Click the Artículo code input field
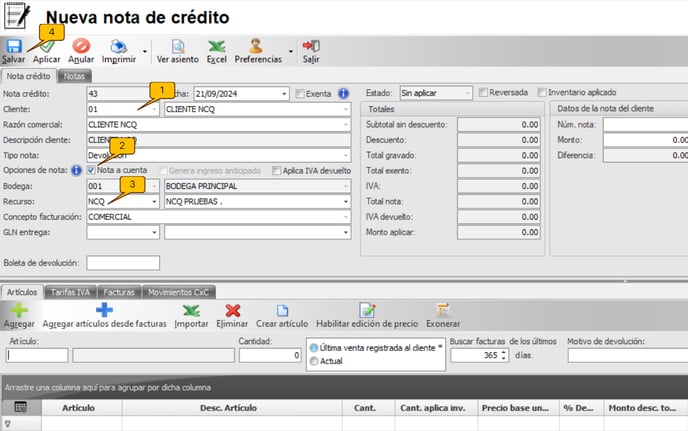688x431 pixels. 37,355
